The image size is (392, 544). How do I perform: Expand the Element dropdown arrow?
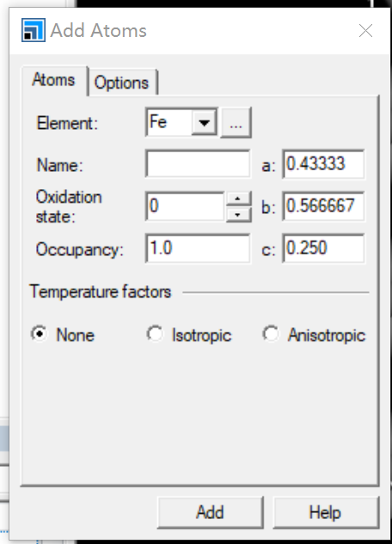coord(205,122)
